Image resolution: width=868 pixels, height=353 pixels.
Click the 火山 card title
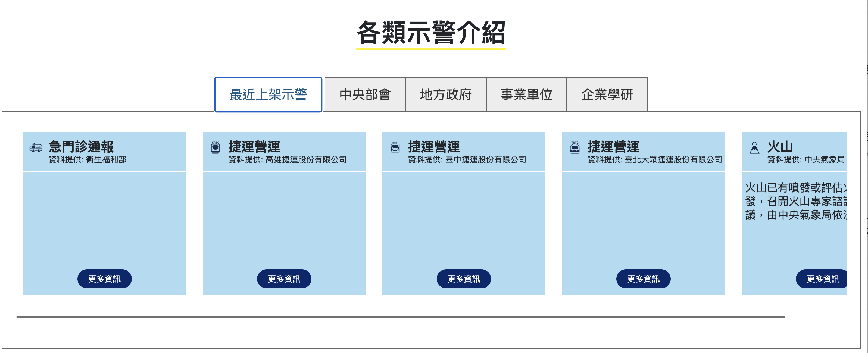pyautogui.click(x=780, y=147)
